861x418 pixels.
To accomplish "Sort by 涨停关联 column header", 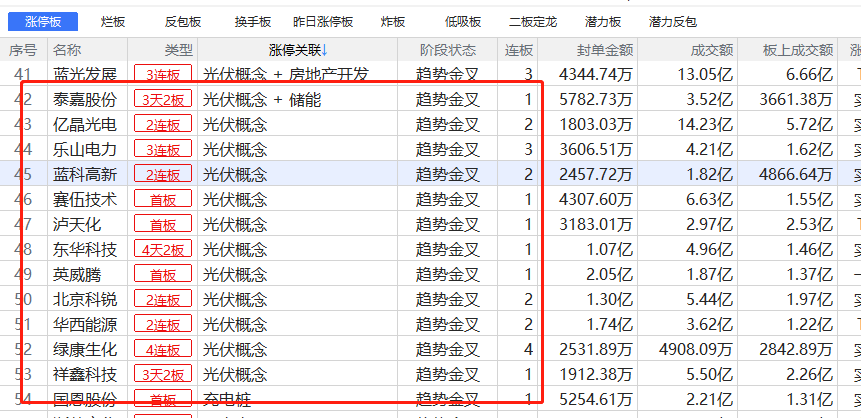I will (x=298, y=51).
